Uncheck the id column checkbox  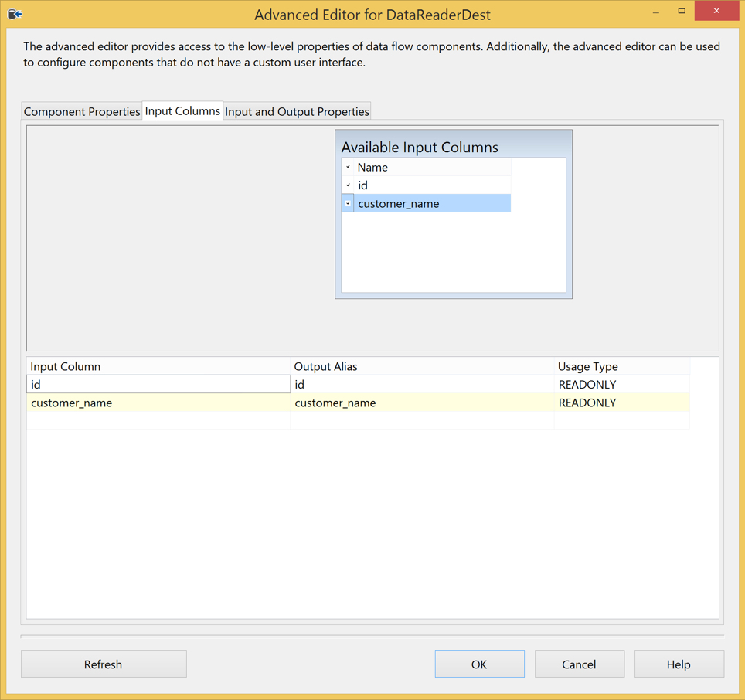point(347,185)
